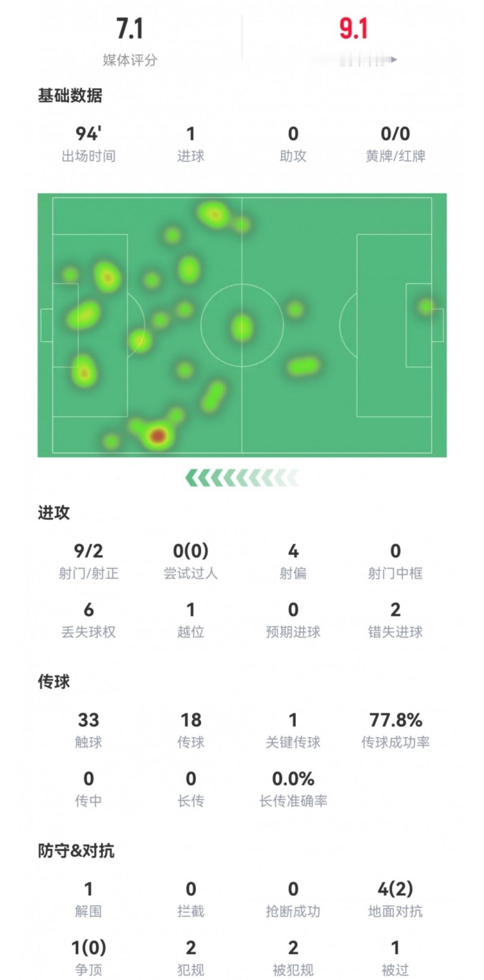Screen dimensions: 484x980
Task: Open the 进攻 section header
Action: [x=54, y=513]
